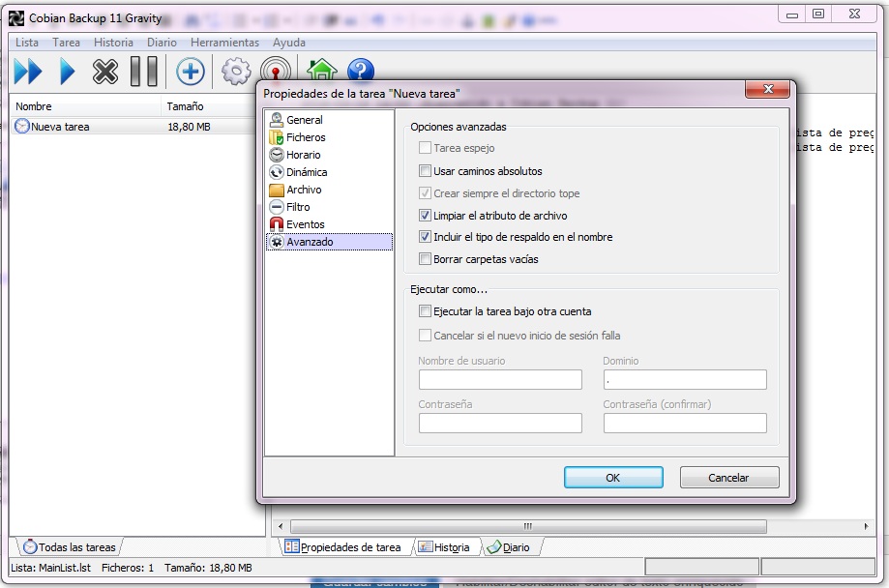
Task: Select the Horario section label
Action: [304, 155]
